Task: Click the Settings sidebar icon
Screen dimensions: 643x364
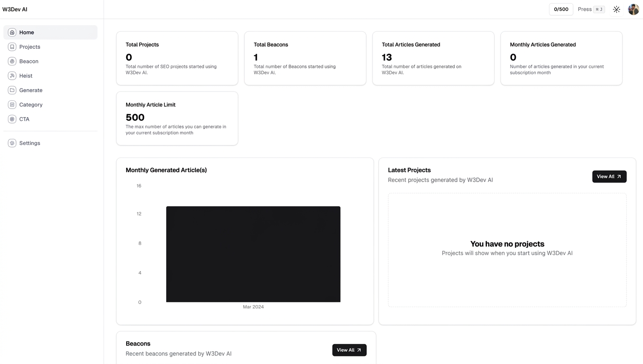Action: pyautogui.click(x=12, y=143)
